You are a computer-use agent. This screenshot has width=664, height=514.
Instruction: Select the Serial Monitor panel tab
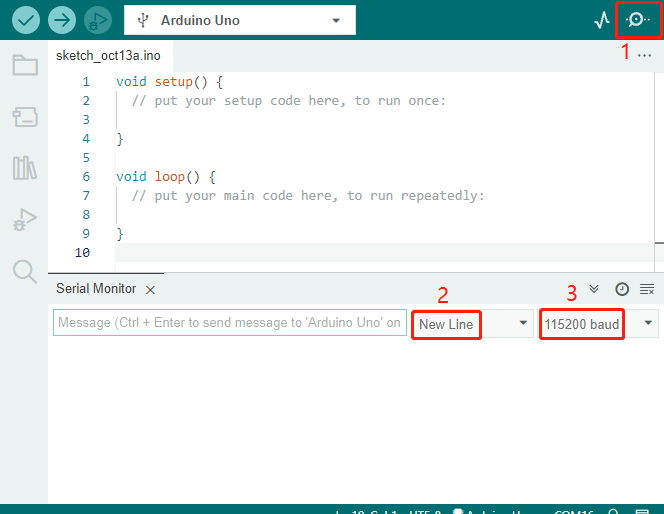coord(96,289)
